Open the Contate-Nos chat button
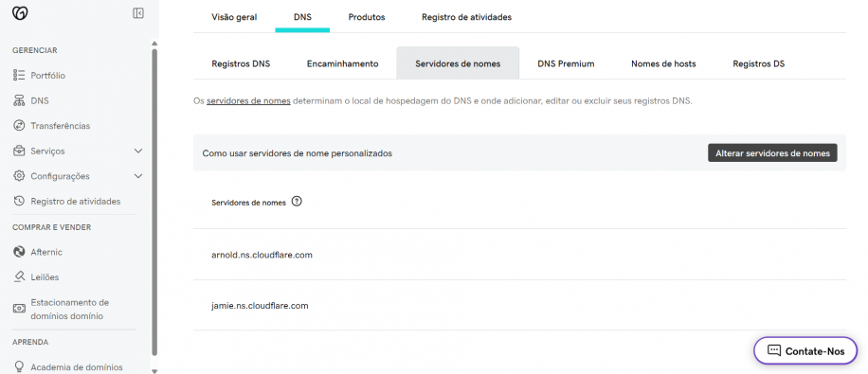Viewport: 868px width, 374px height. pos(805,350)
